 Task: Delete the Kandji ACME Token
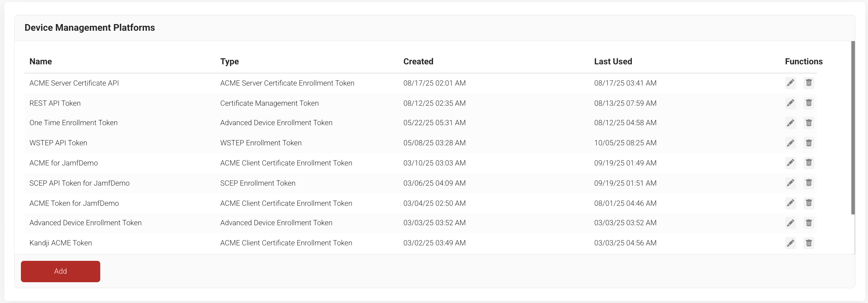pyautogui.click(x=809, y=243)
